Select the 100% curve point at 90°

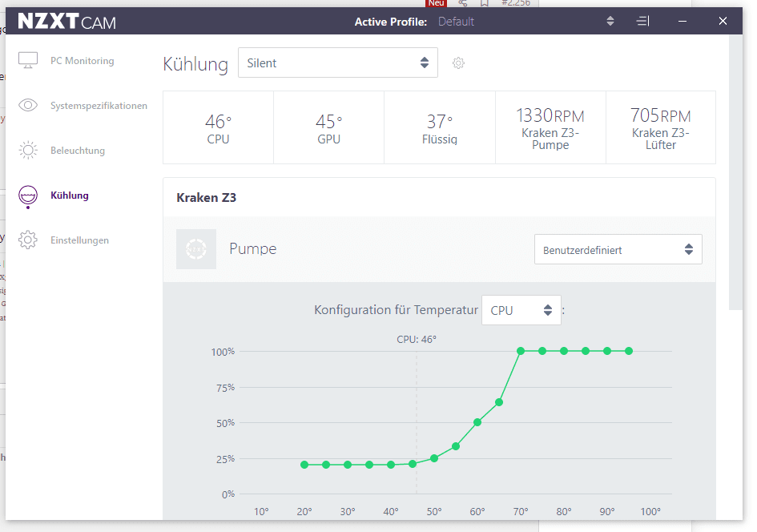click(x=607, y=351)
